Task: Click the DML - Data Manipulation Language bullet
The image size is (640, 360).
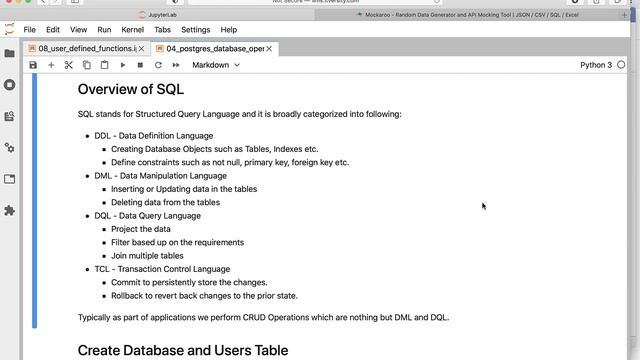Action: click(x=160, y=176)
